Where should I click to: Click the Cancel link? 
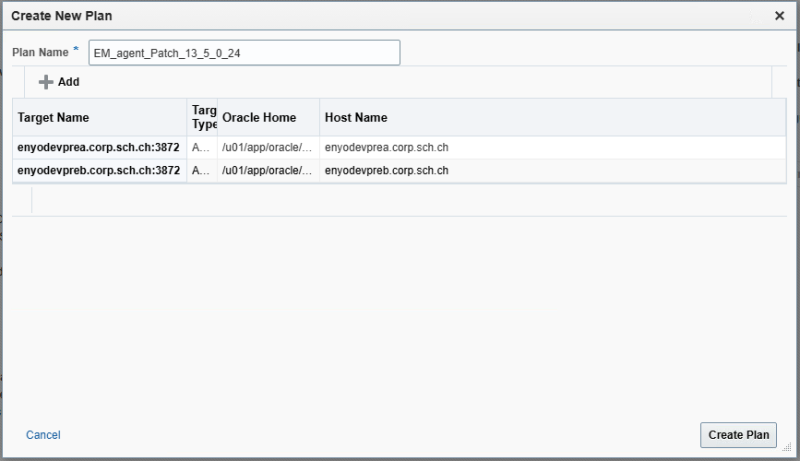click(x=43, y=435)
